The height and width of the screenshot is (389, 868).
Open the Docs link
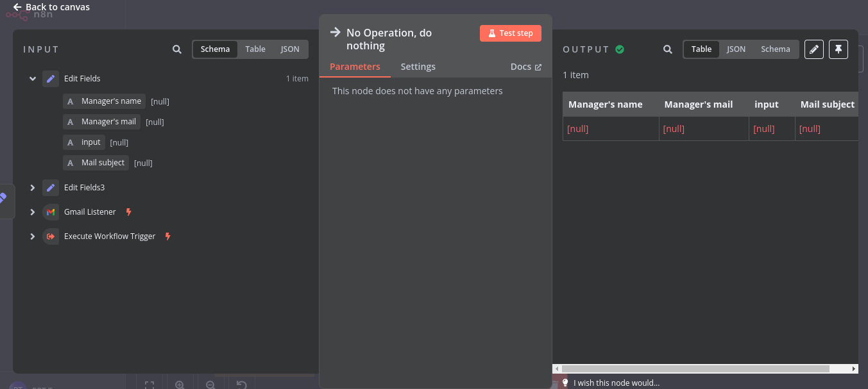[526, 67]
